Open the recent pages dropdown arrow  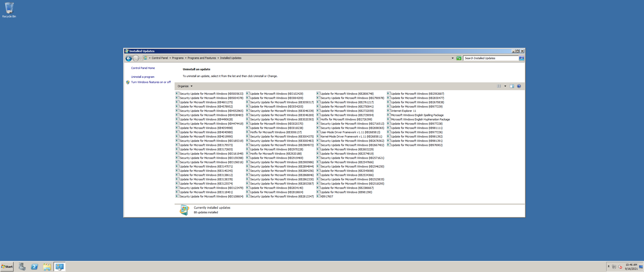click(141, 58)
